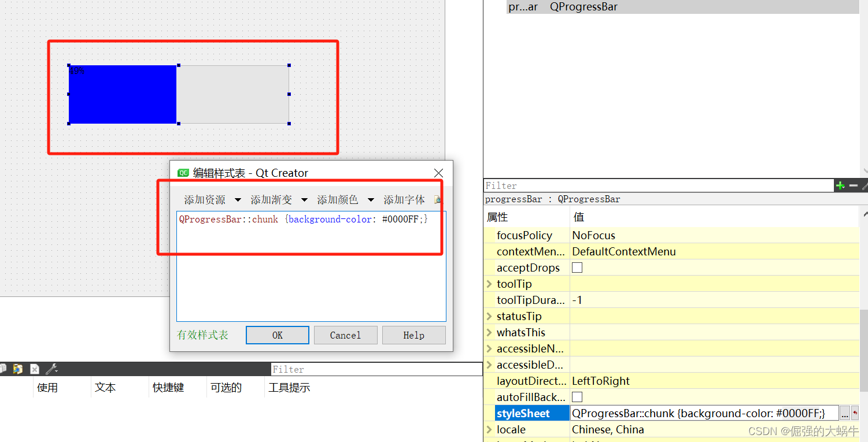
Task: Expand the whatsThis property
Action: (x=489, y=332)
